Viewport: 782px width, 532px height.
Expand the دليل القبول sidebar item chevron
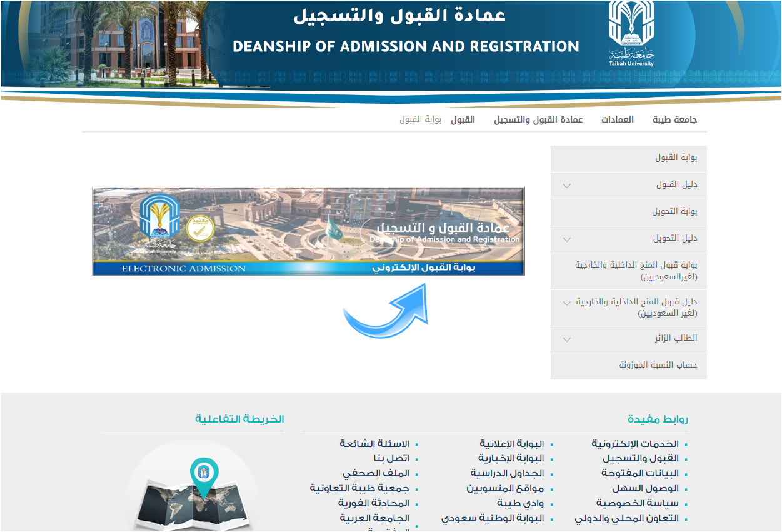coord(567,186)
